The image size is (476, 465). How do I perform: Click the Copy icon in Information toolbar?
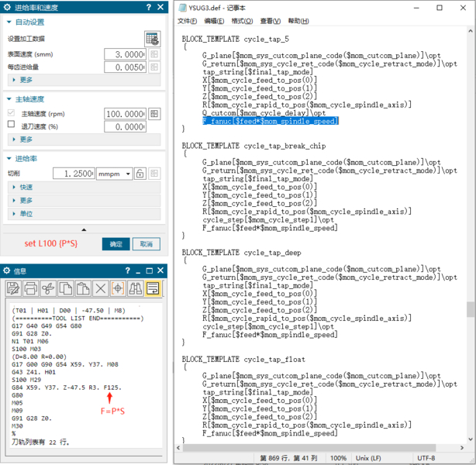click(x=65, y=288)
